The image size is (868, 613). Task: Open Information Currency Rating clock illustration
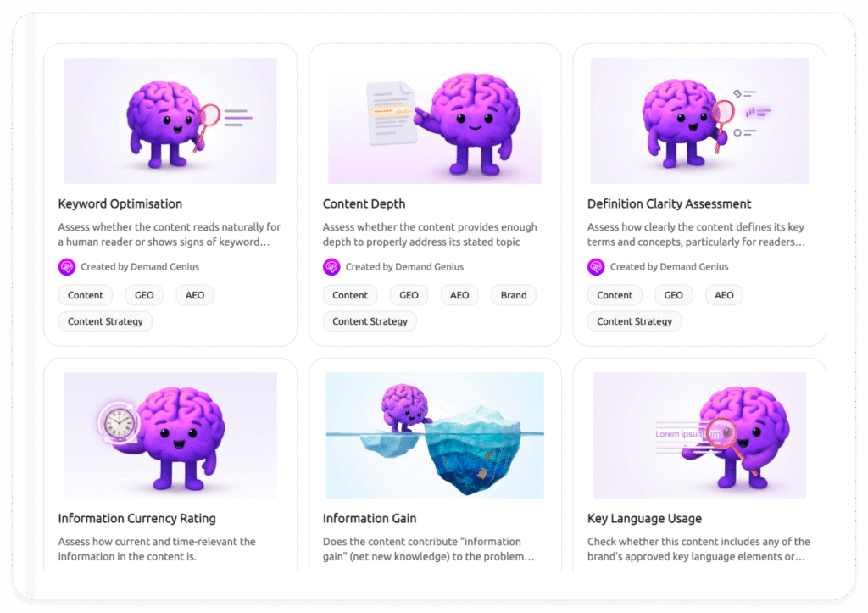coord(170,435)
